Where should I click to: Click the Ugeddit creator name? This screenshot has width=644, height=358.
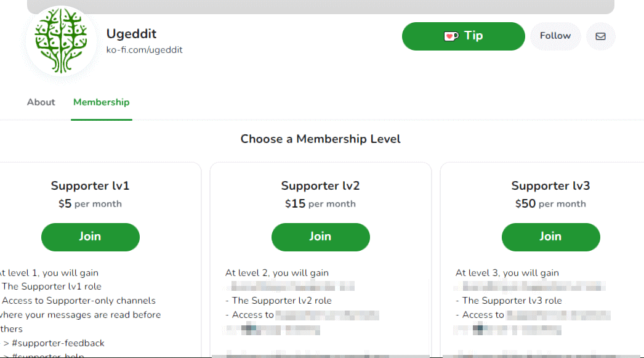click(x=131, y=33)
